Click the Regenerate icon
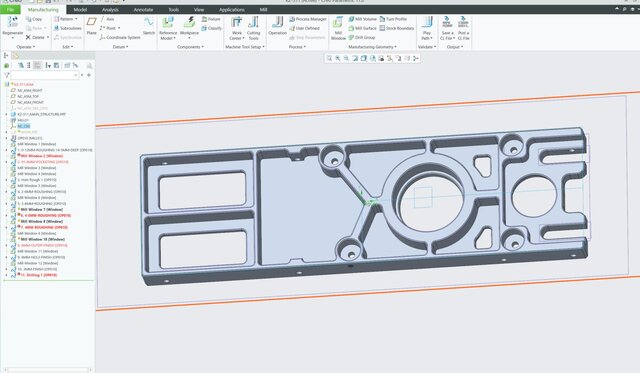Screen dimensions: 640x373 13,22
